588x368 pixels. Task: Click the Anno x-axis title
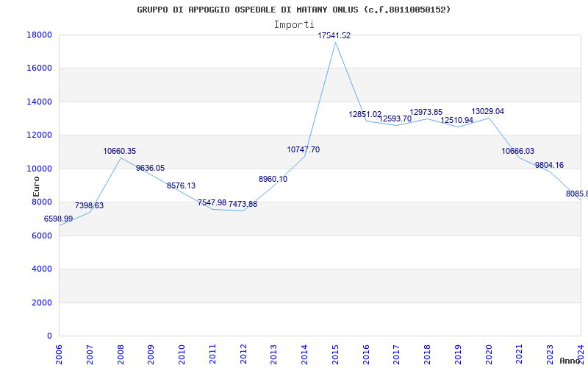[570, 361]
